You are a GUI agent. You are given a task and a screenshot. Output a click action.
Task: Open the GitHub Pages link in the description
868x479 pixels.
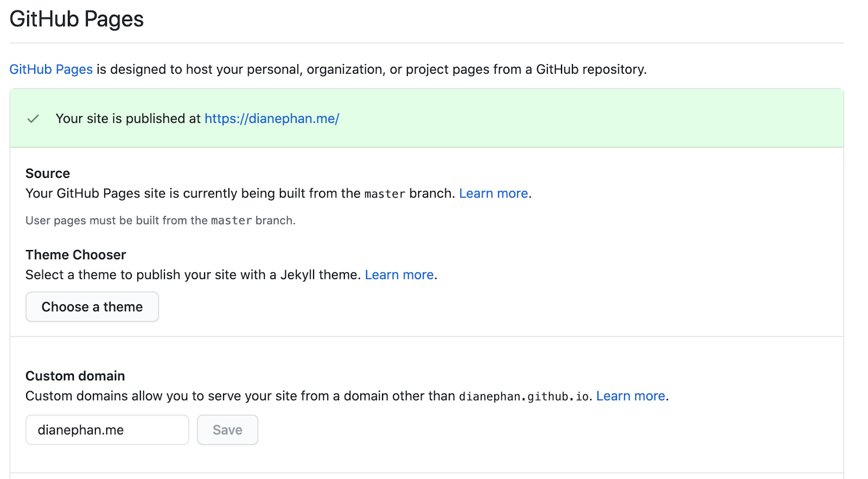click(51, 69)
